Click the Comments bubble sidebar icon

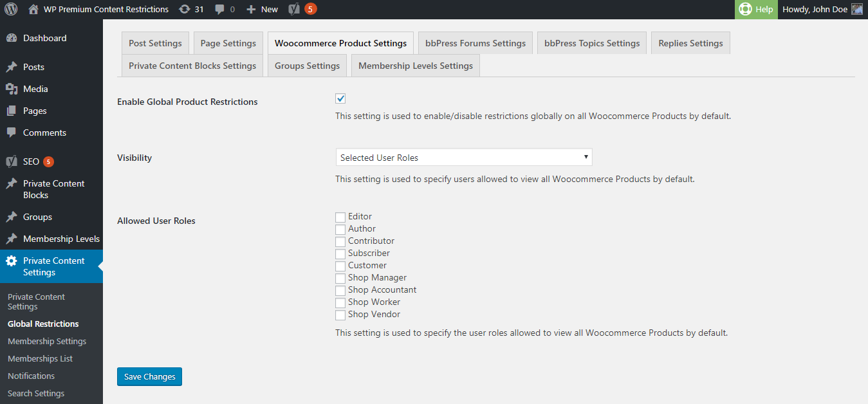click(12, 133)
